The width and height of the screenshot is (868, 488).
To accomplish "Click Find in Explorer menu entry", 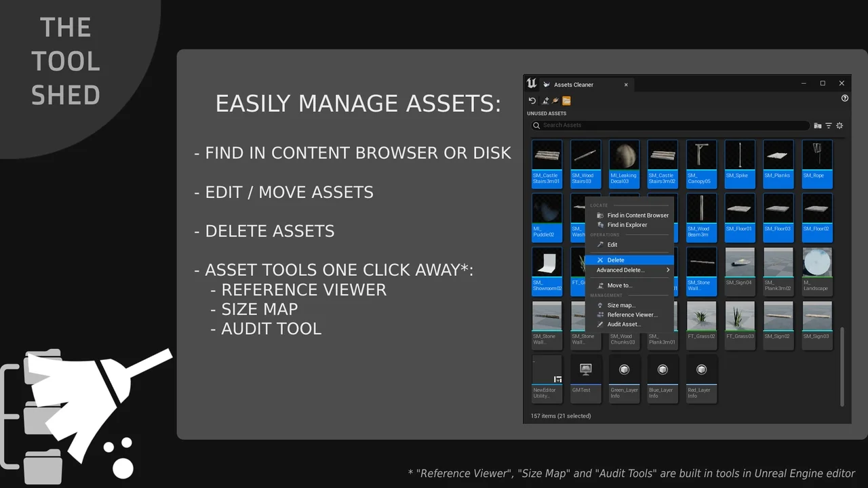I will point(627,225).
